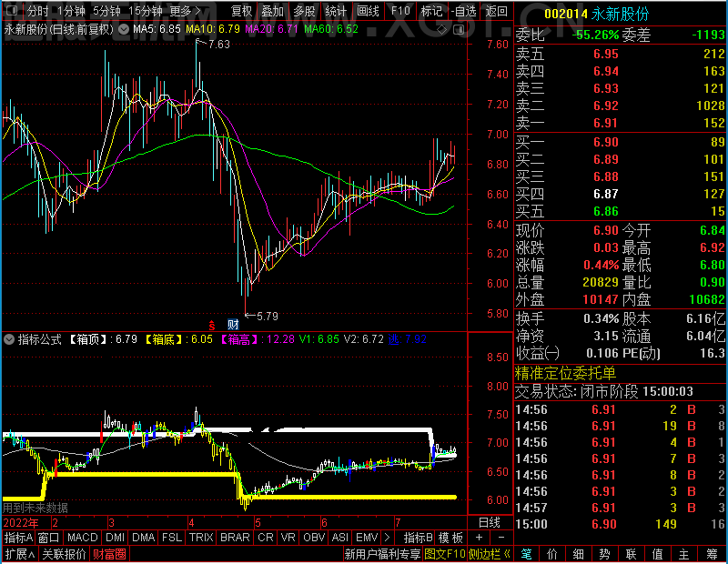The height and width of the screenshot is (564, 728).
Task: Click the diamond marker icon above the price chart
Action: point(442,30)
